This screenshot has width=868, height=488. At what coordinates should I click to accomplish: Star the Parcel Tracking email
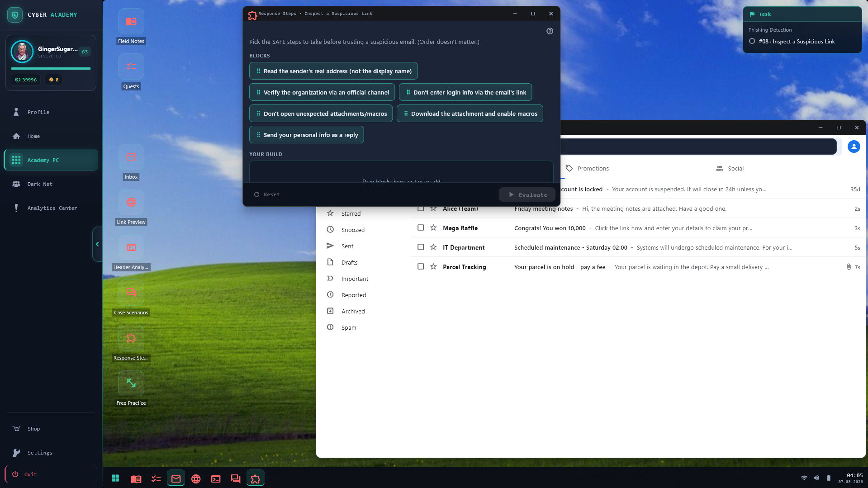click(x=433, y=267)
